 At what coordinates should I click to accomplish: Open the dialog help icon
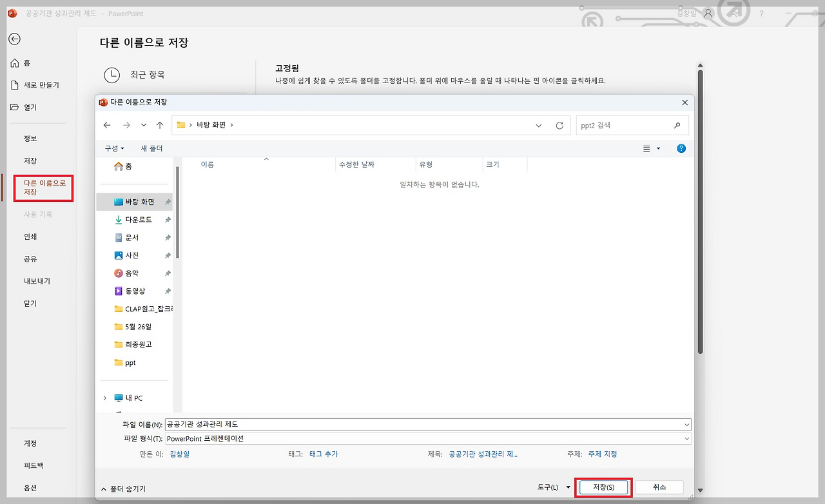(681, 148)
